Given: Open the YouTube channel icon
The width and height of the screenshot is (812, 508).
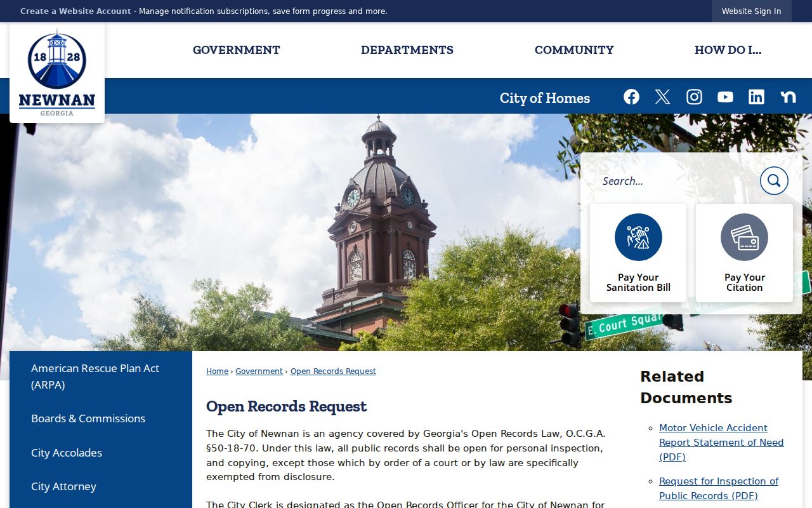Looking at the screenshot, I should (725, 97).
